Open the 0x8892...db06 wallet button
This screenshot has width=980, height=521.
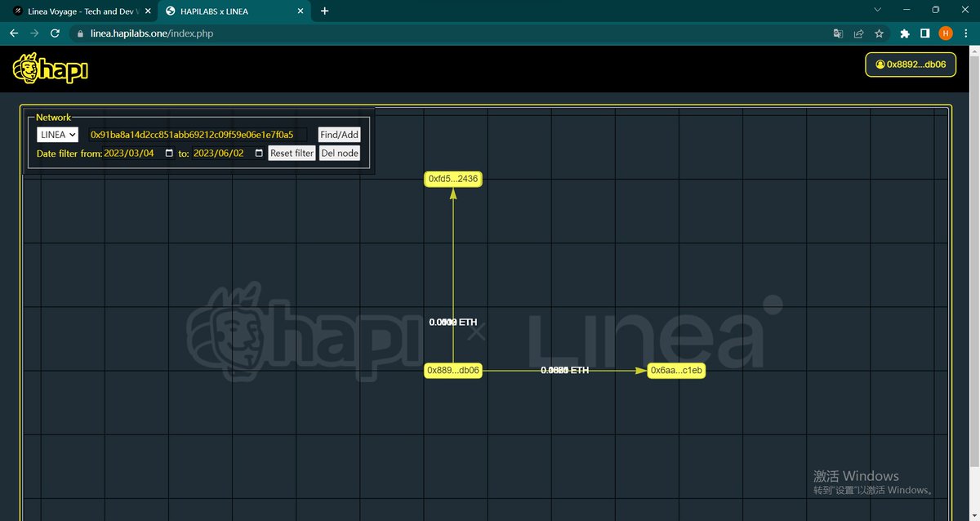pos(911,65)
